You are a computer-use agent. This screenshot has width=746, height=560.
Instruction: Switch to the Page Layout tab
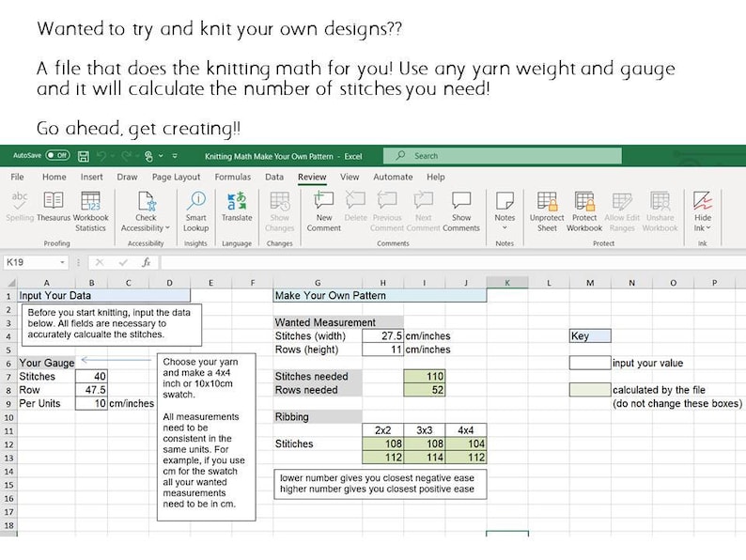(176, 177)
